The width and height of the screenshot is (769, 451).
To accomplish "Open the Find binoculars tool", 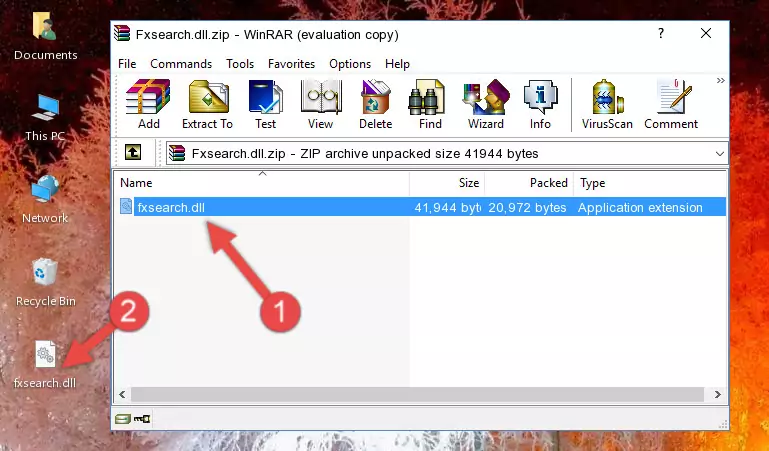I will tap(430, 104).
